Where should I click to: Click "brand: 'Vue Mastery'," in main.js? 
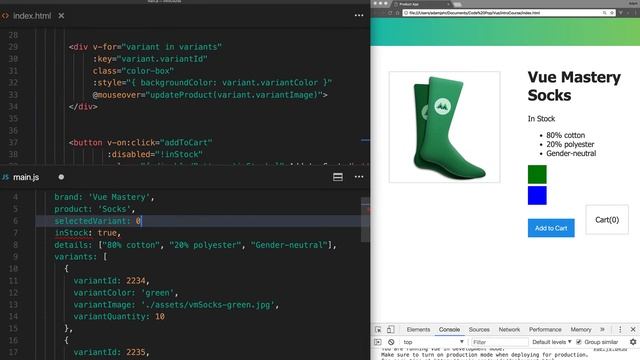coord(104,197)
